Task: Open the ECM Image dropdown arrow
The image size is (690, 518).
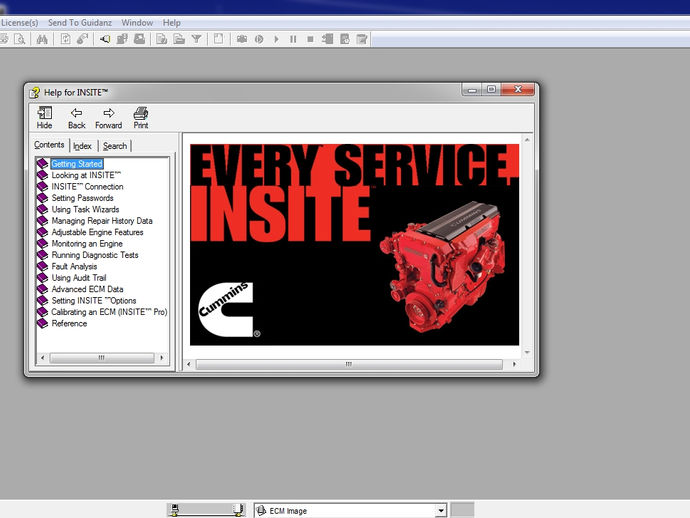Action: click(x=440, y=511)
